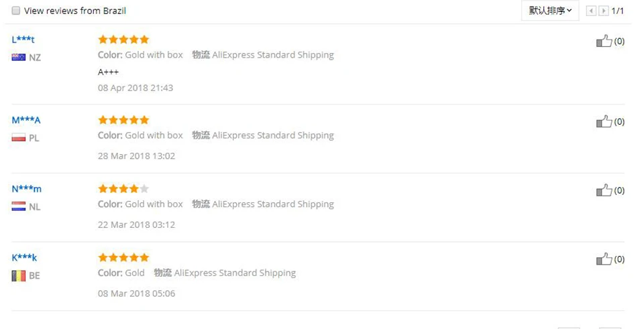Mark K***k's review as helpful
644x329 pixels.
click(604, 259)
